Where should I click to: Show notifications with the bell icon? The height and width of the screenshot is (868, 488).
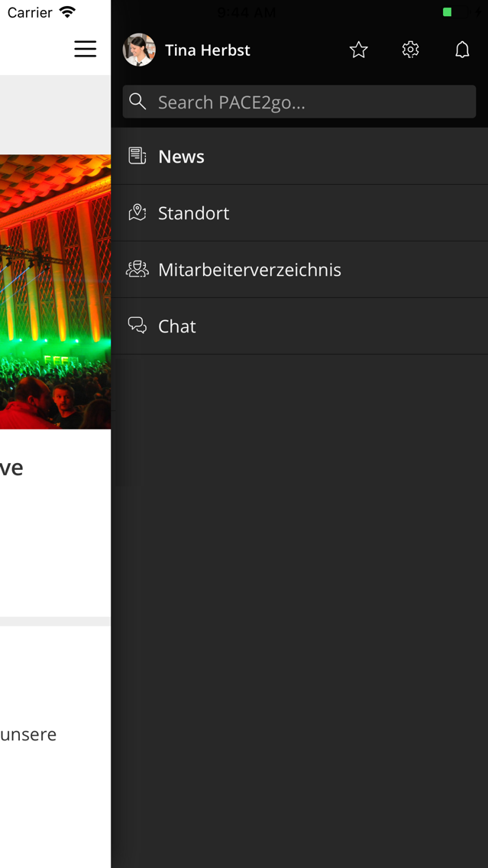tap(463, 50)
